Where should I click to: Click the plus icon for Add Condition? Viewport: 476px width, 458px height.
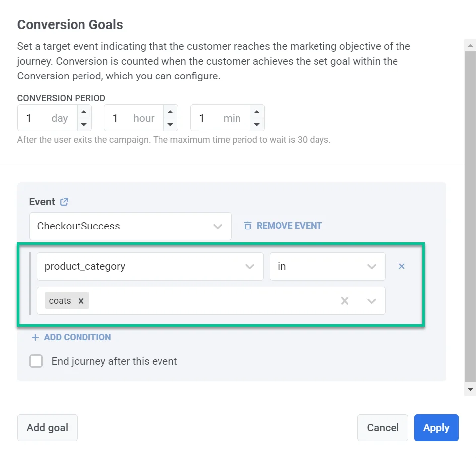35,337
